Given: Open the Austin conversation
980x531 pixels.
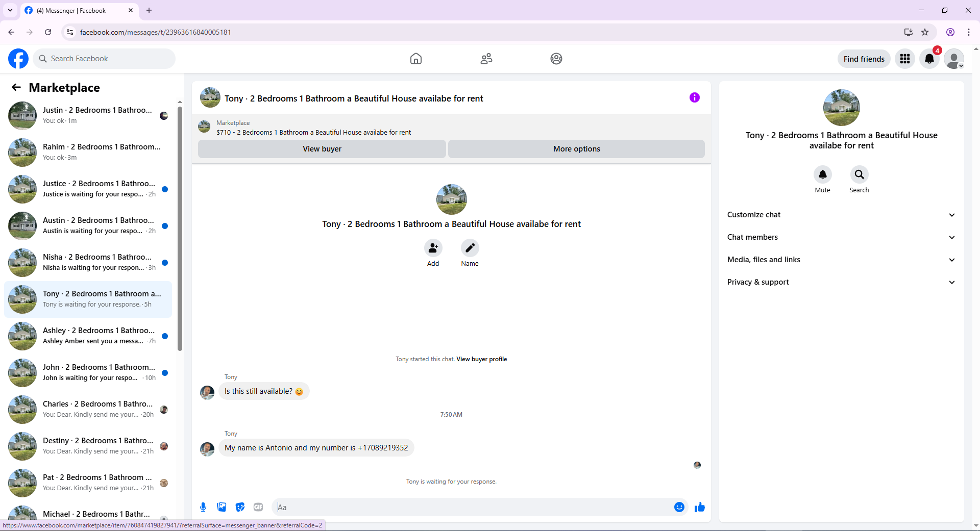Looking at the screenshot, I should [x=88, y=226].
